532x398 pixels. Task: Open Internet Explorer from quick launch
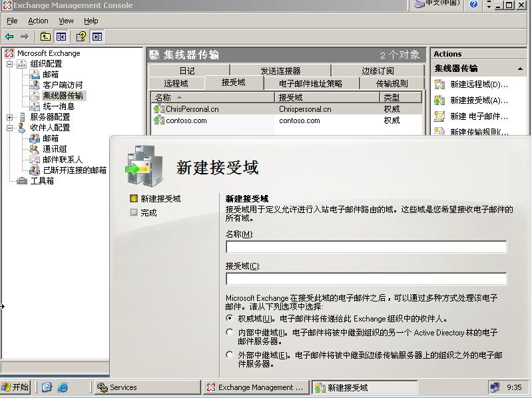63,387
